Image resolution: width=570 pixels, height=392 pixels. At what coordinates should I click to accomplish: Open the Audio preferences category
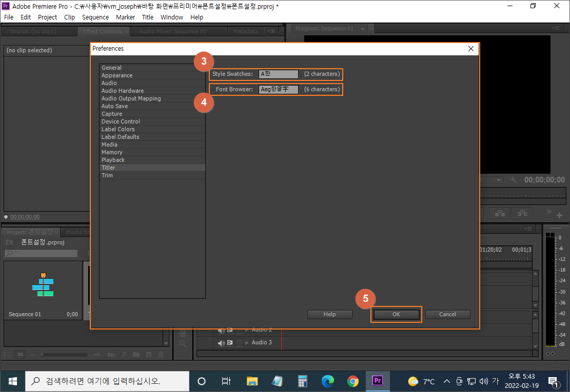(152, 83)
